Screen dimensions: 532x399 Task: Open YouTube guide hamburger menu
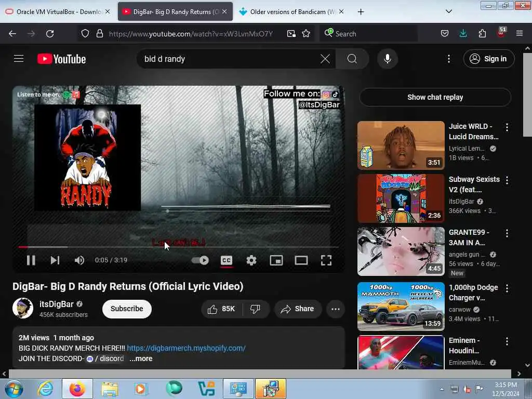19,59
